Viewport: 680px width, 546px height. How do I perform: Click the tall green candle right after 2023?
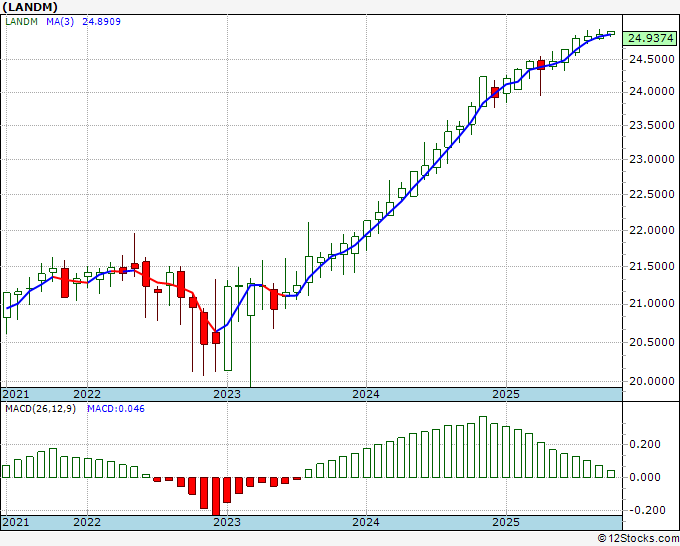click(x=228, y=328)
